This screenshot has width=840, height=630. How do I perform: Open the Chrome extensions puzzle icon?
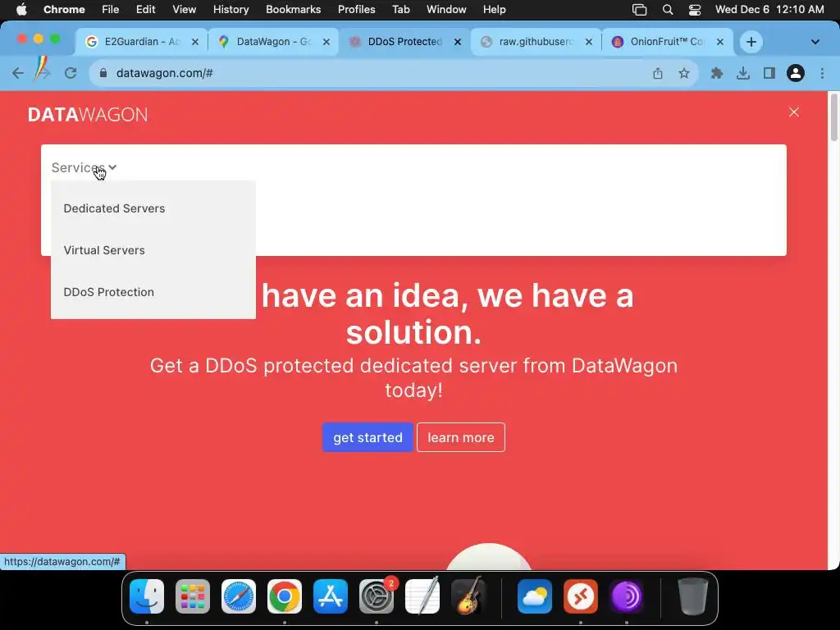point(716,73)
